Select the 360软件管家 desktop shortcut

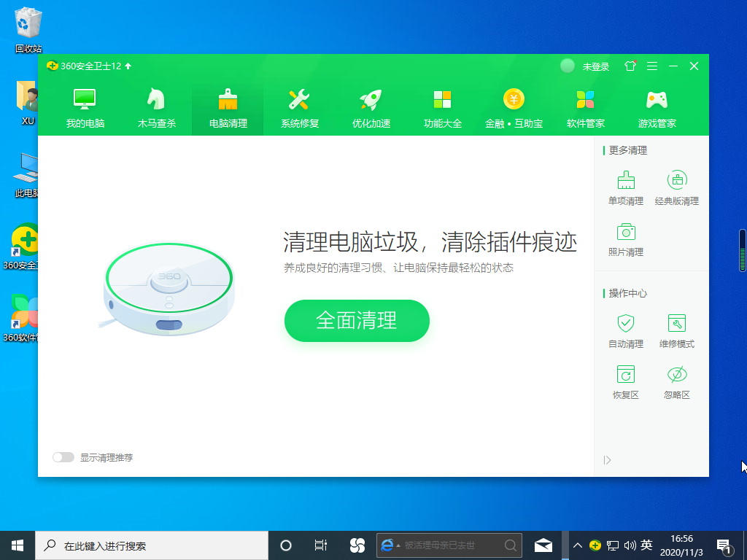(20, 318)
